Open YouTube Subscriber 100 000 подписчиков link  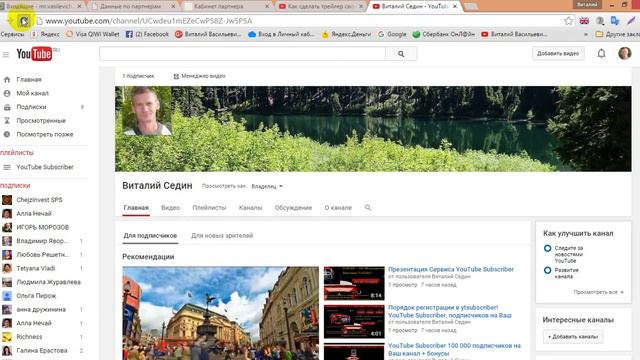pos(454,349)
